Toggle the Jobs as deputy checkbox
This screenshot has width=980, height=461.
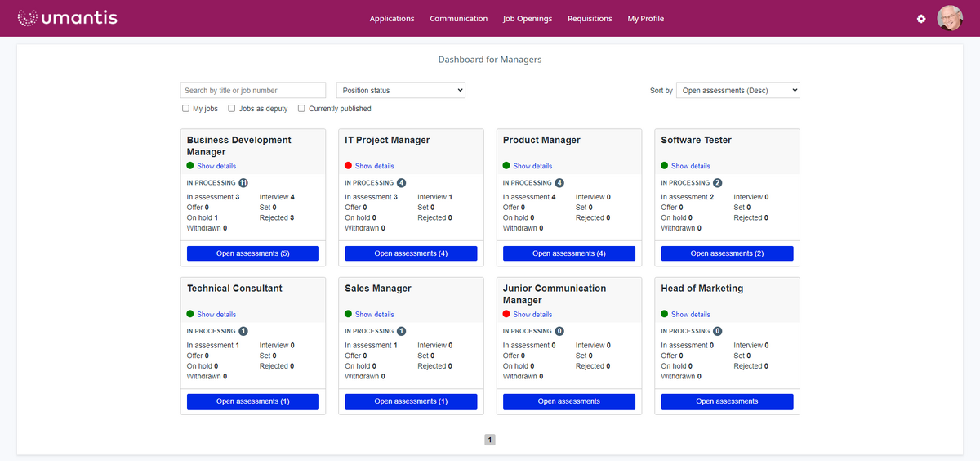click(232, 109)
